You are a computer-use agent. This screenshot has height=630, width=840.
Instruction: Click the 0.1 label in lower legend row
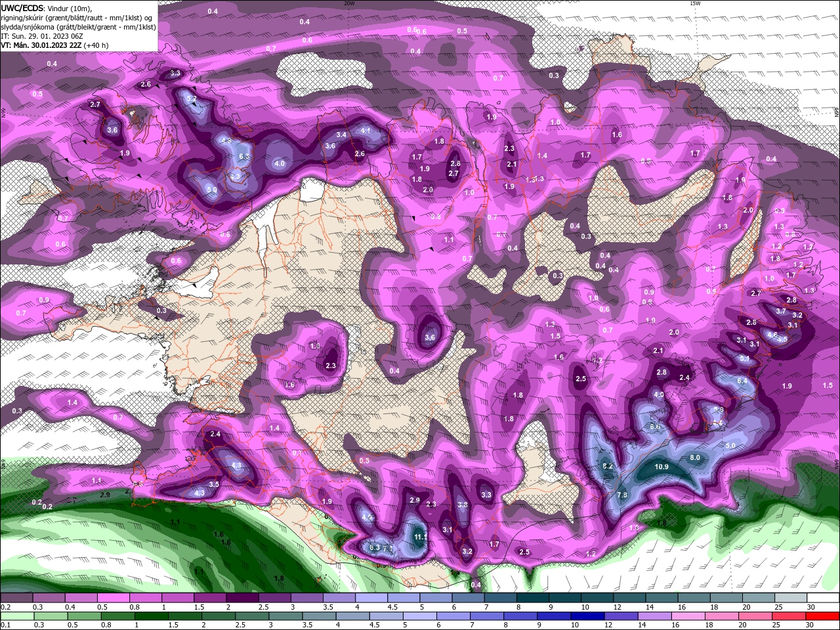(x=5, y=625)
